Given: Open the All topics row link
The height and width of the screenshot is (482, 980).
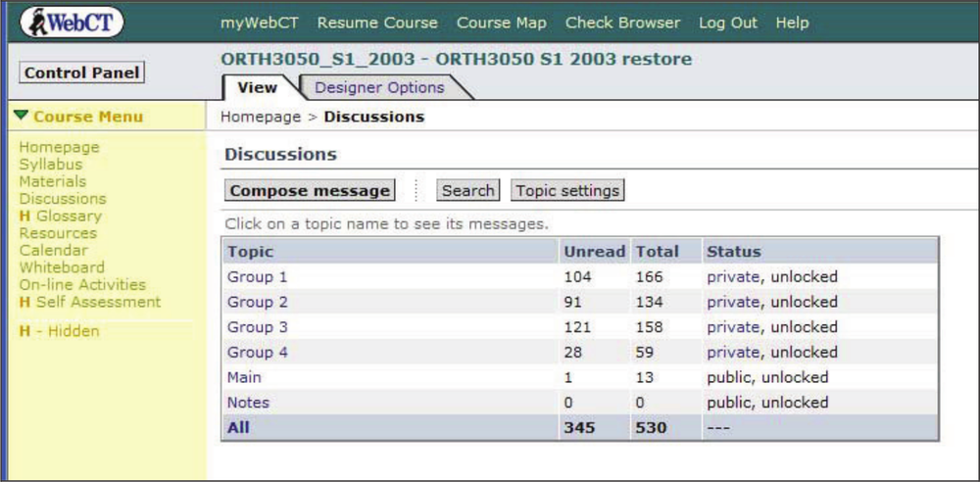Looking at the screenshot, I should 238,428.
